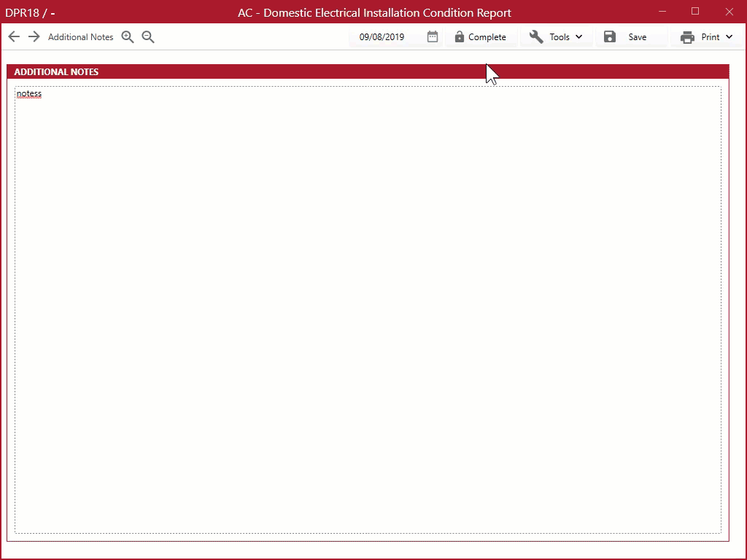Click the AC - Domestic Electrical Installation Condition Report title

pyautogui.click(x=374, y=12)
